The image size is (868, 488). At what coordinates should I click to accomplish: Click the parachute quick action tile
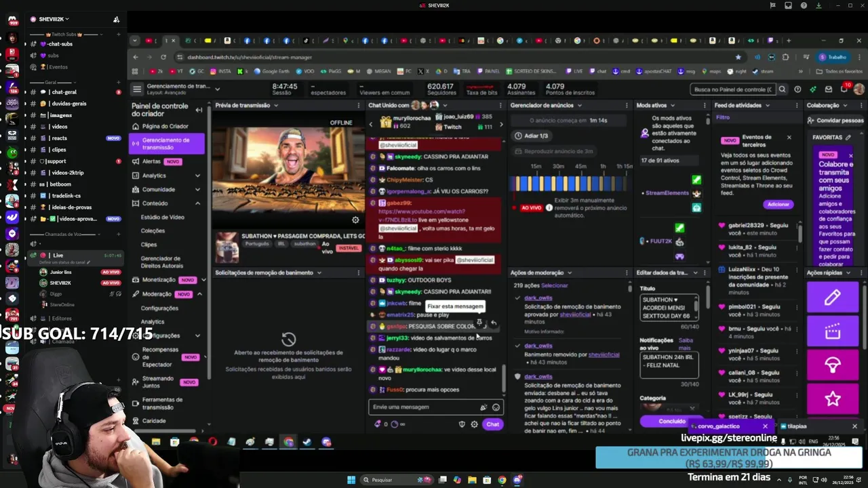(x=832, y=365)
